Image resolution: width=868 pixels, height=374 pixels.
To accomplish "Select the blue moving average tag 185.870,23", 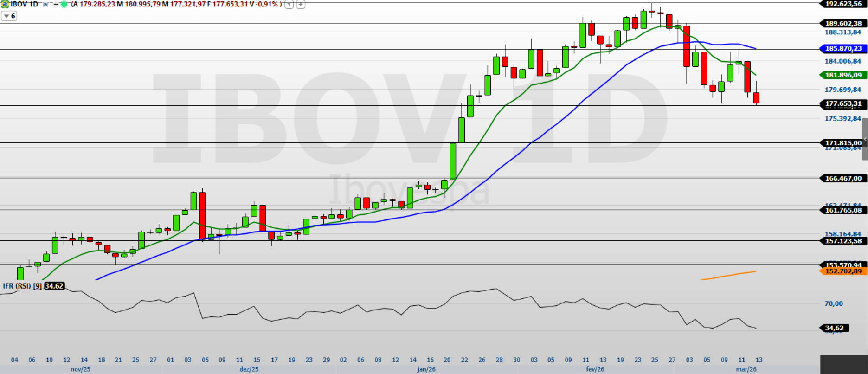I will [x=843, y=48].
